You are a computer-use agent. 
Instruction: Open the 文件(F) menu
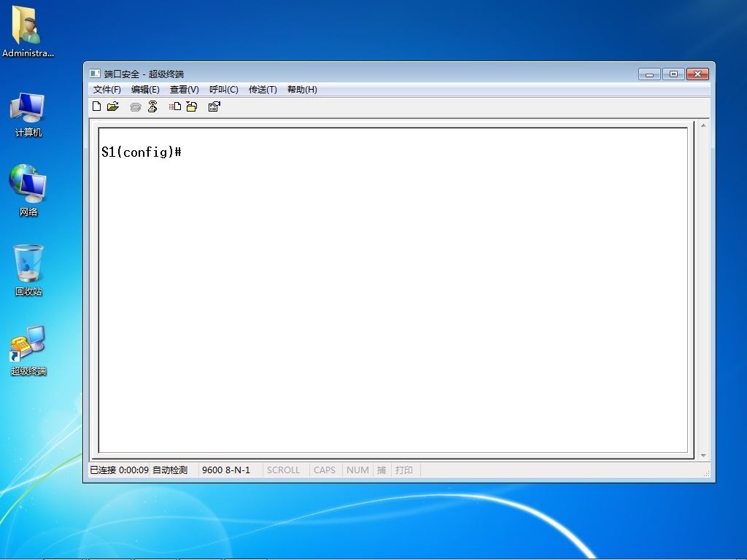(x=107, y=90)
